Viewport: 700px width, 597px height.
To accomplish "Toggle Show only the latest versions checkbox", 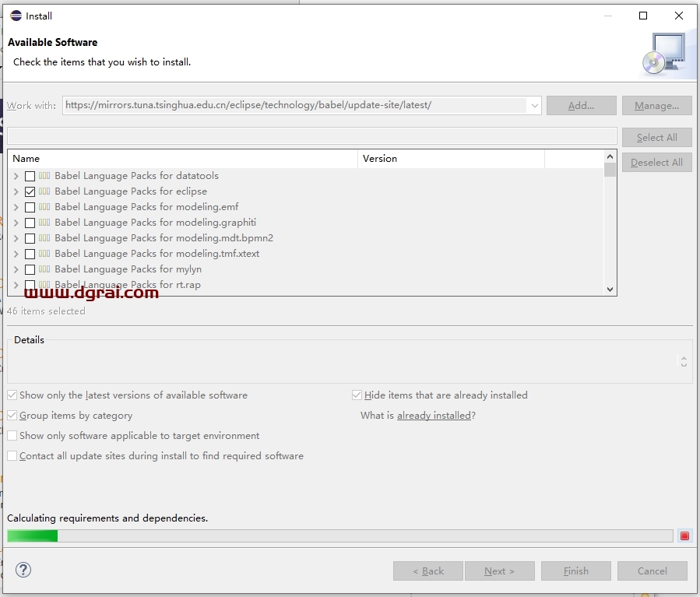I will click(12, 395).
